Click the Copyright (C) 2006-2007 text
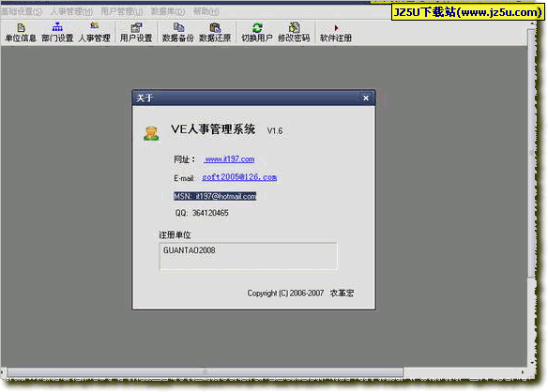 tap(285, 294)
